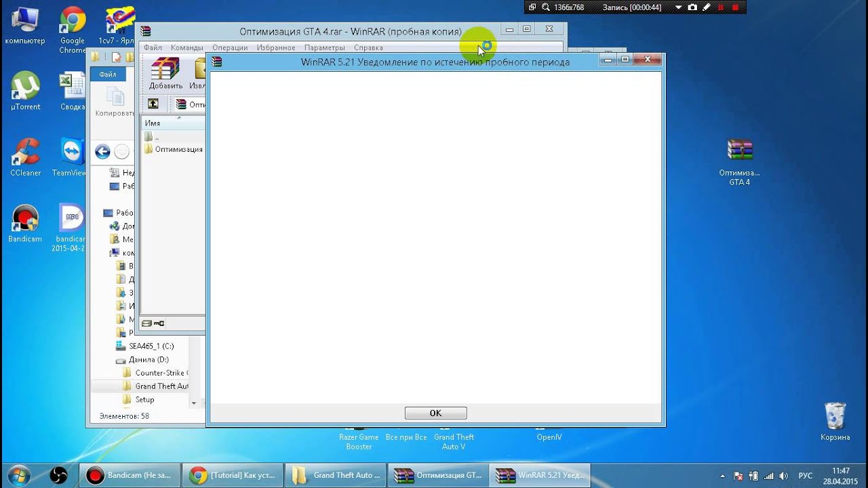
Task: Open Bandicam recording bar dropdown arrow
Action: coord(678,7)
